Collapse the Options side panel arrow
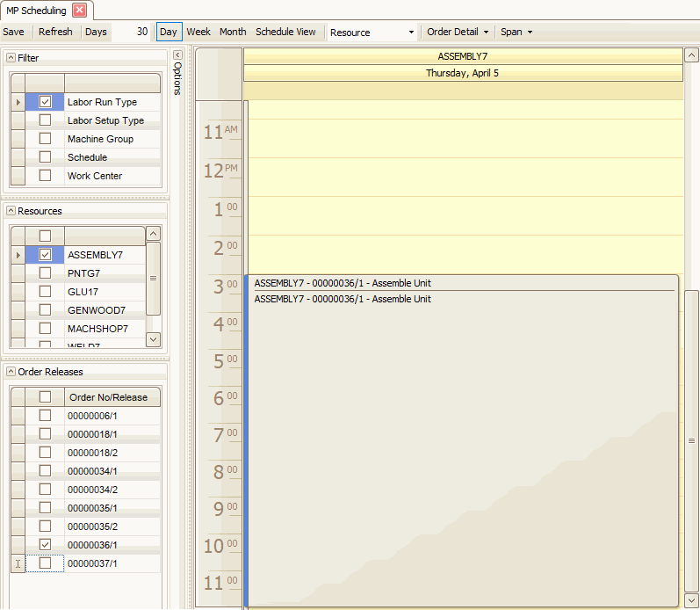The width and height of the screenshot is (700, 610). (177, 54)
